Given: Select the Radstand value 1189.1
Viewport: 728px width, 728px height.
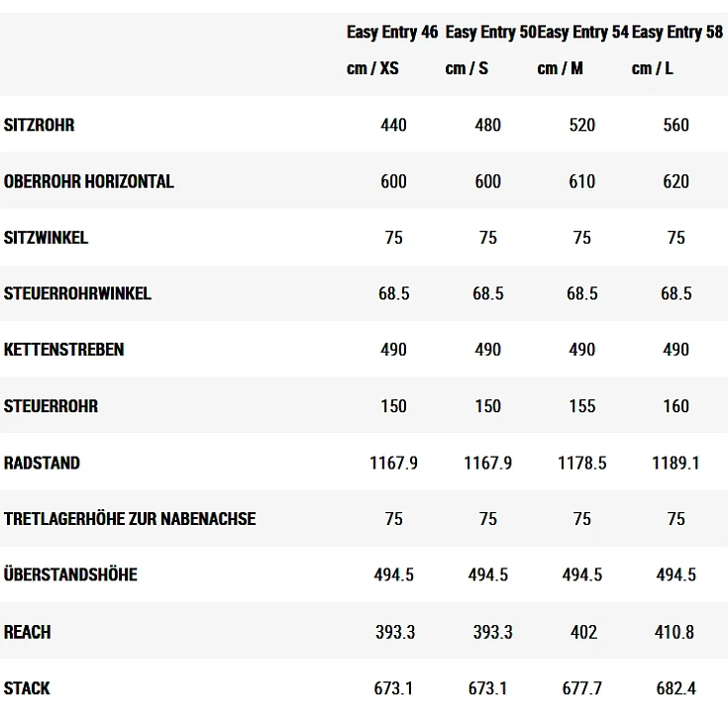Looking at the screenshot, I should point(676,463).
